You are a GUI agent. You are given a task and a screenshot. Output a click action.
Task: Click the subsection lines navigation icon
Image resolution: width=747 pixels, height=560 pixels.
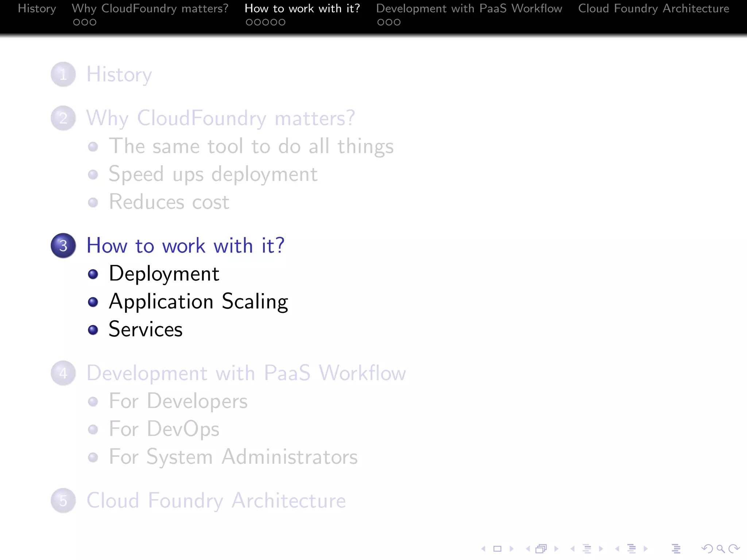pos(587,549)
